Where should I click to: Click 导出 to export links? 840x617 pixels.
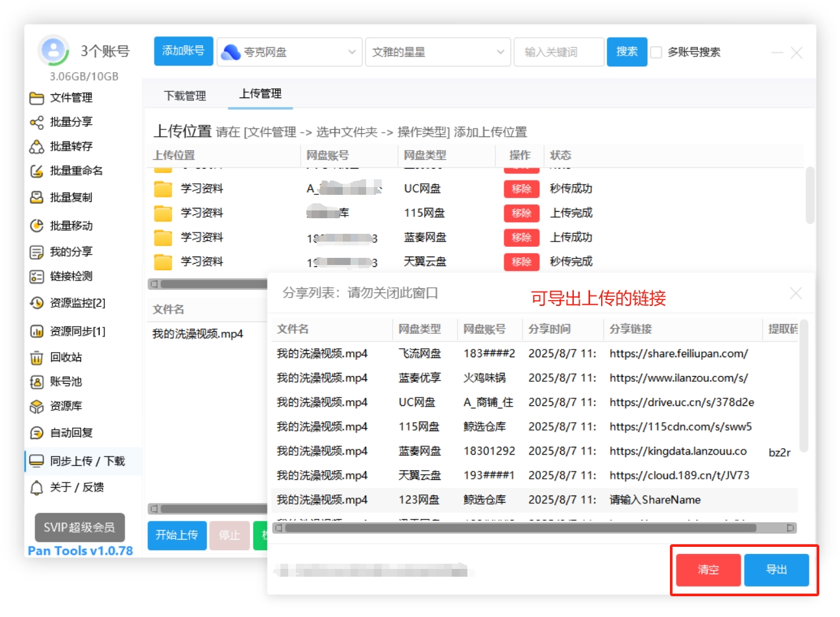776,570
